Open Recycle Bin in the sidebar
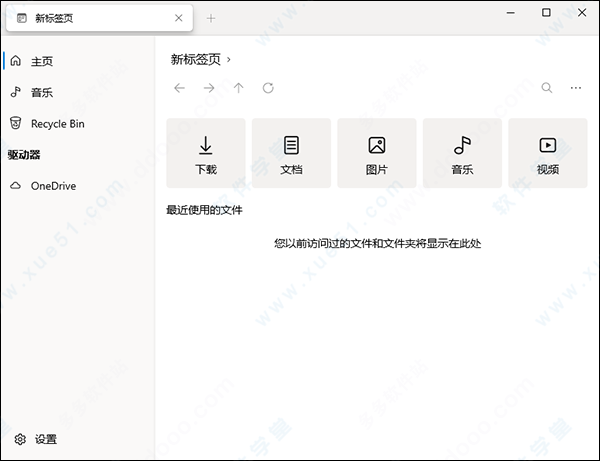This screenshot has height=461, width=600. click(x=78, y=124)
